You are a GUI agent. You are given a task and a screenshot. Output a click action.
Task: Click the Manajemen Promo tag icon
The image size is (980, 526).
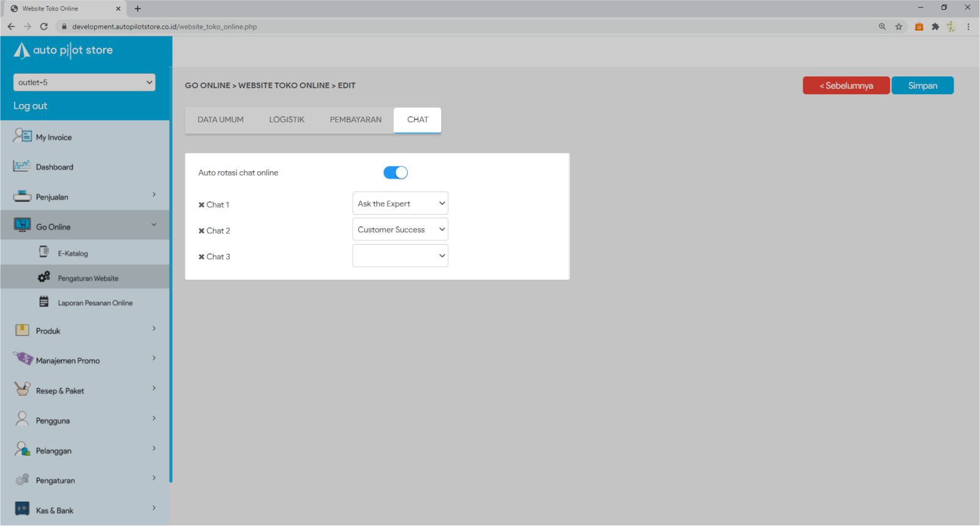click(23, 358)
